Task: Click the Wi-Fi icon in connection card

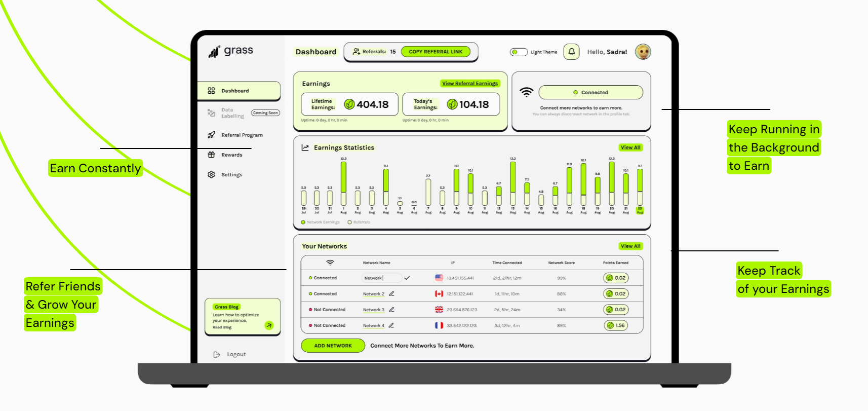Action: [527, 92]
